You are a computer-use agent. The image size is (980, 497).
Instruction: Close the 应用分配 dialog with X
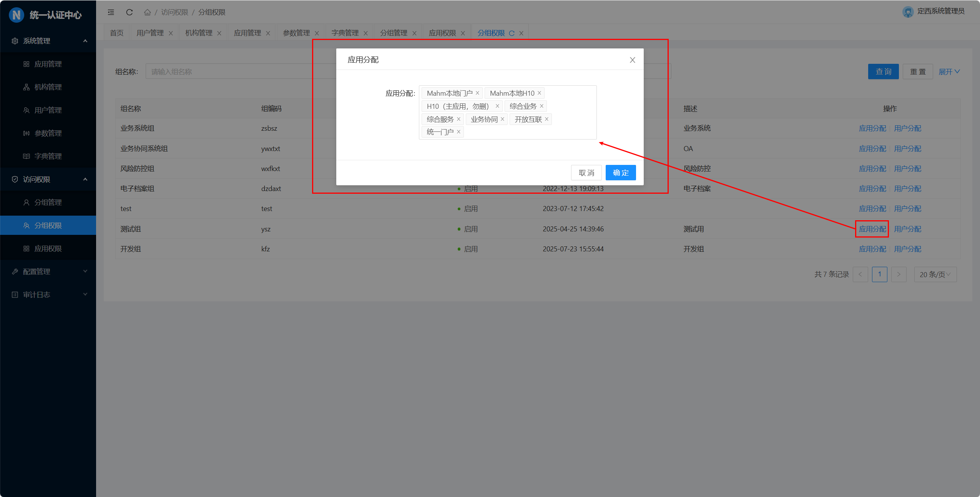632,60
